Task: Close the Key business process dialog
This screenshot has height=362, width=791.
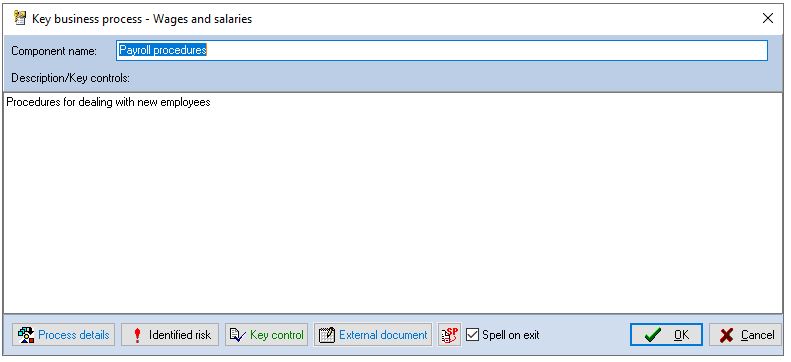Action: [x=768, y=19]
